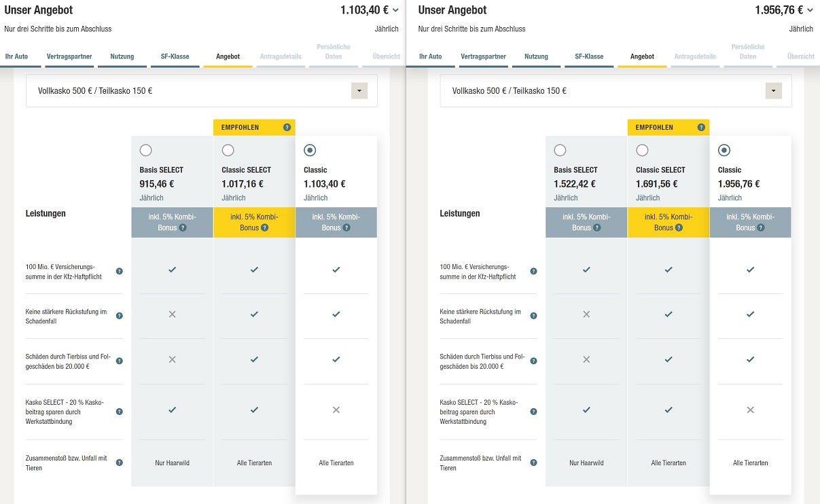Click help icon for Zusammenstoß mit Tieren, left panel
The height and width of the screenshot is (504, 820).
120,463
